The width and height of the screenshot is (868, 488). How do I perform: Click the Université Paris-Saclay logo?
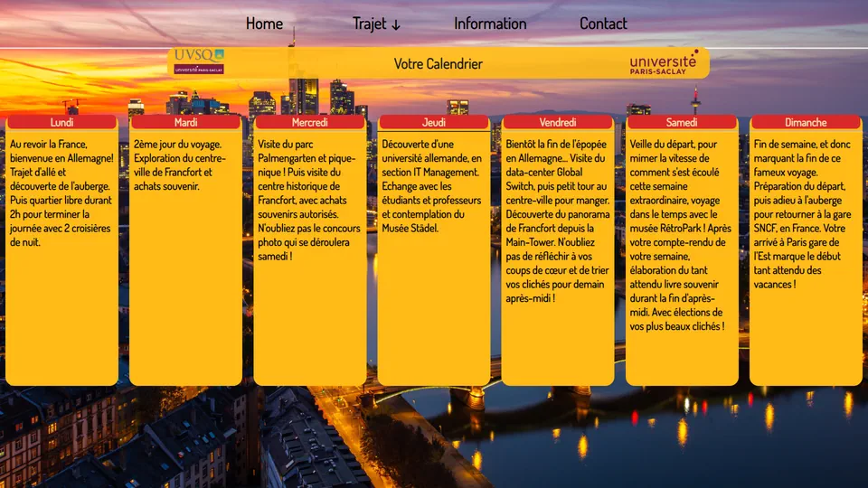click(x=664, y=62)
